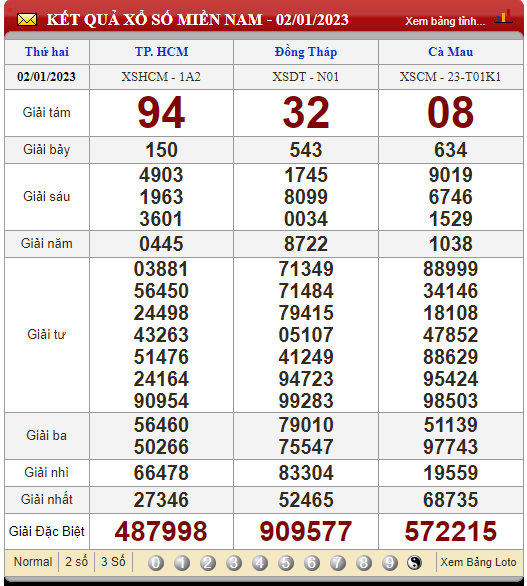Select special prize number 572215
Viewport: 527px width, 586px height.
point(451,531)
